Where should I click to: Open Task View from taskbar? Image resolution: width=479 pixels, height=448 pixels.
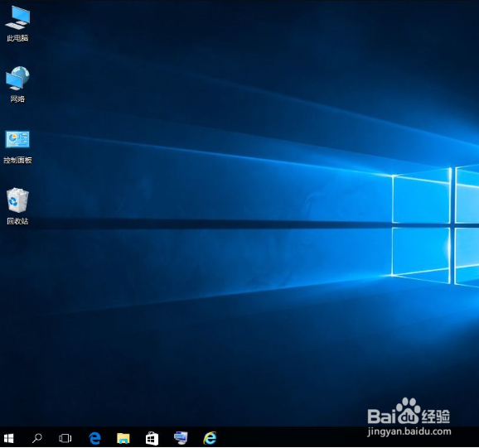point(65,438)
